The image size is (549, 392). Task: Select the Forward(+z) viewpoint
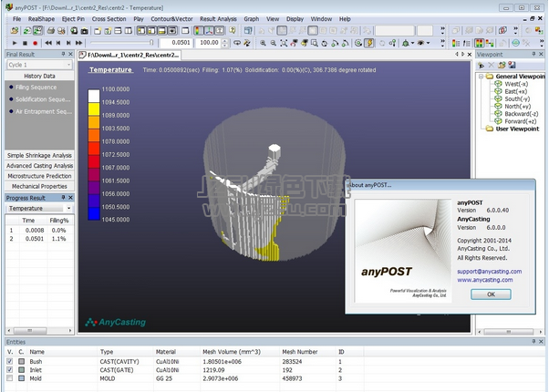click(x=521, y=121)
